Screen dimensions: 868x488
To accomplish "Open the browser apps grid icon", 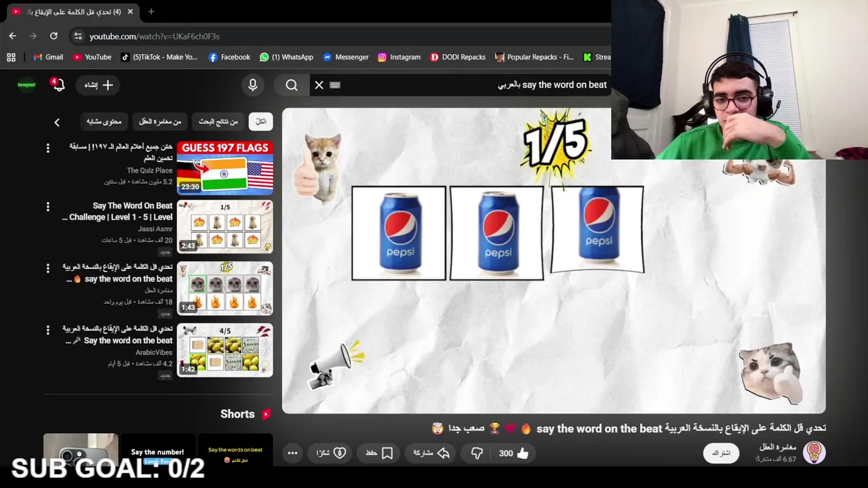I will point(11,57).
